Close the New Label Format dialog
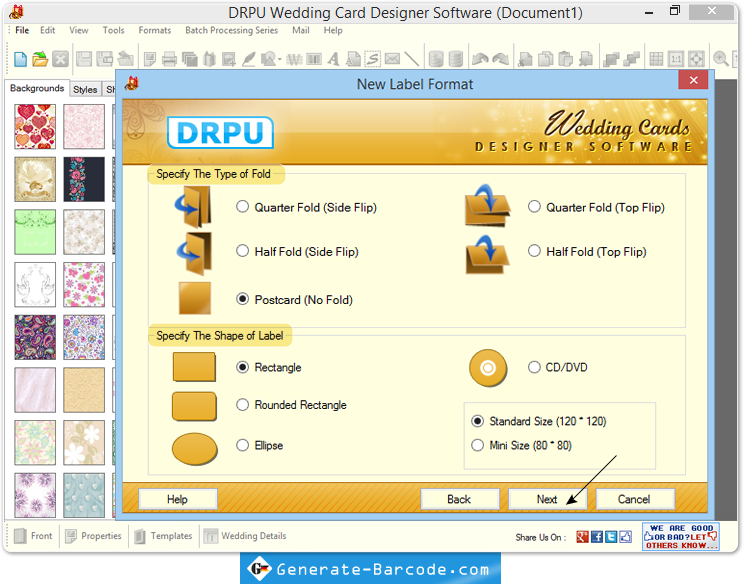Viewport: 744px width, 584px height. point(693,80)
